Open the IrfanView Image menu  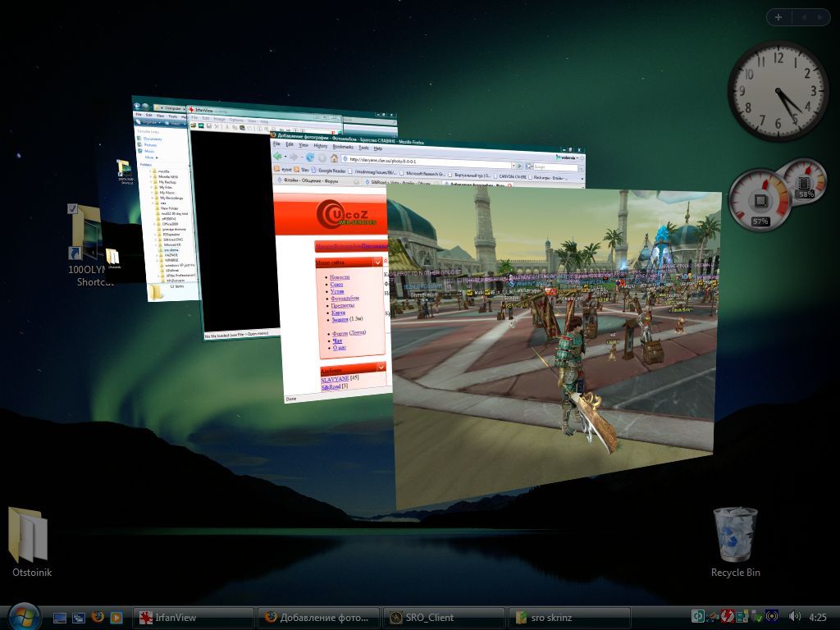[x=219, y=119]
